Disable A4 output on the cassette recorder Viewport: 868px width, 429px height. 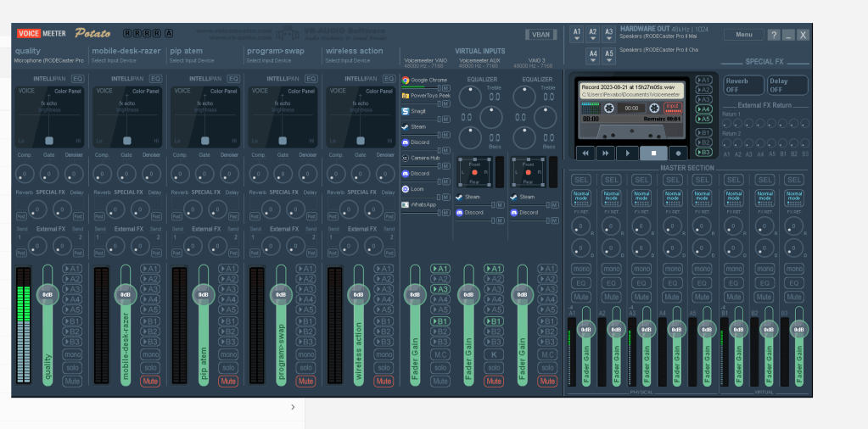point(703,109)
